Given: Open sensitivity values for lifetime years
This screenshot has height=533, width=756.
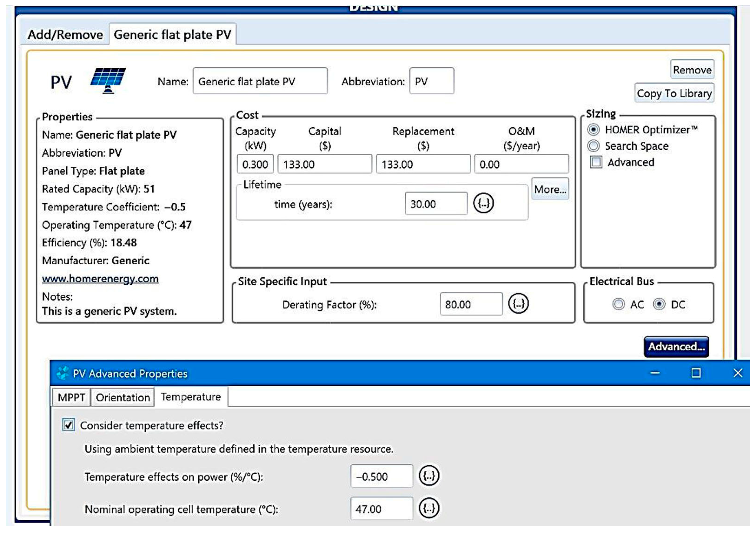Looking at the screenshot, I should click(x=483, y=203).
